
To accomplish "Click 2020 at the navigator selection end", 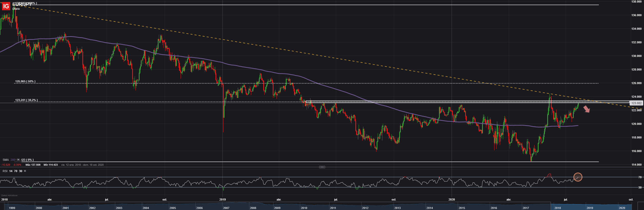I will 622,208.
